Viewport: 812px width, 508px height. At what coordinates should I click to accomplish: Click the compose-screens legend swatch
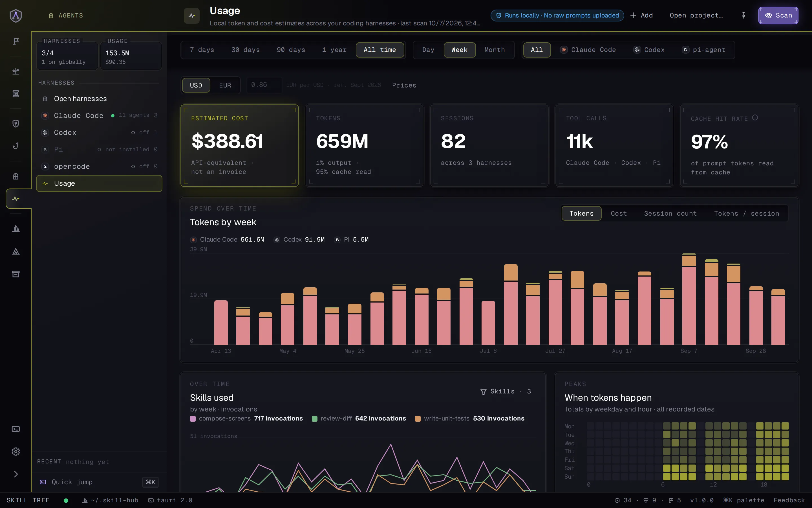coord(193,419)
